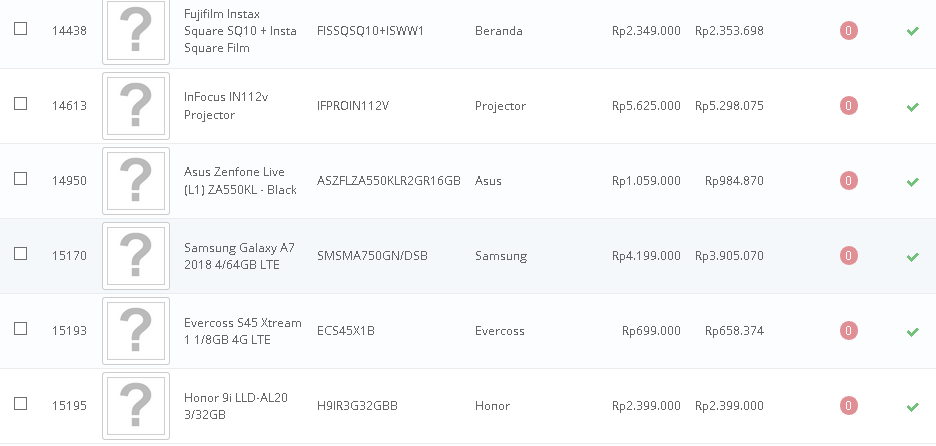Toggle enabled checkmark on Asus Zenfone Live row
Screen dimensions: 936x446
click(x=912, y=182)
